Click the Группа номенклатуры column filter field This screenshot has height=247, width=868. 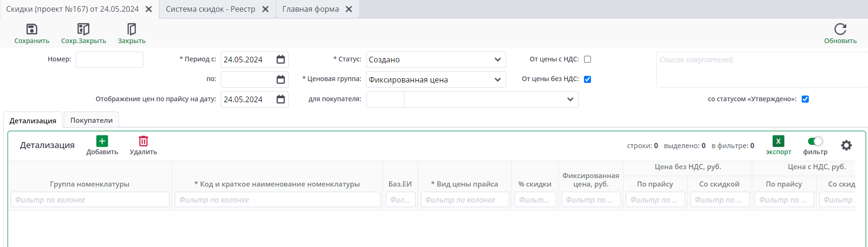(90, 200)
